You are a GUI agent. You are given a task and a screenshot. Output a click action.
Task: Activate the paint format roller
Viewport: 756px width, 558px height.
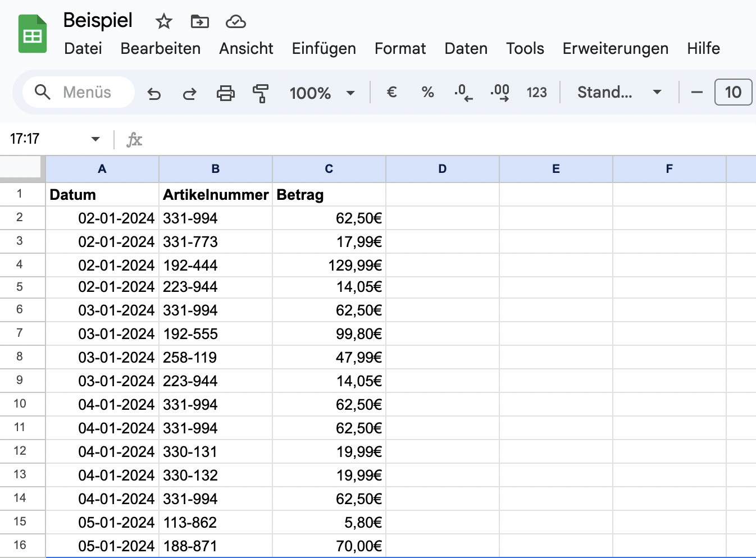[261, 93]
